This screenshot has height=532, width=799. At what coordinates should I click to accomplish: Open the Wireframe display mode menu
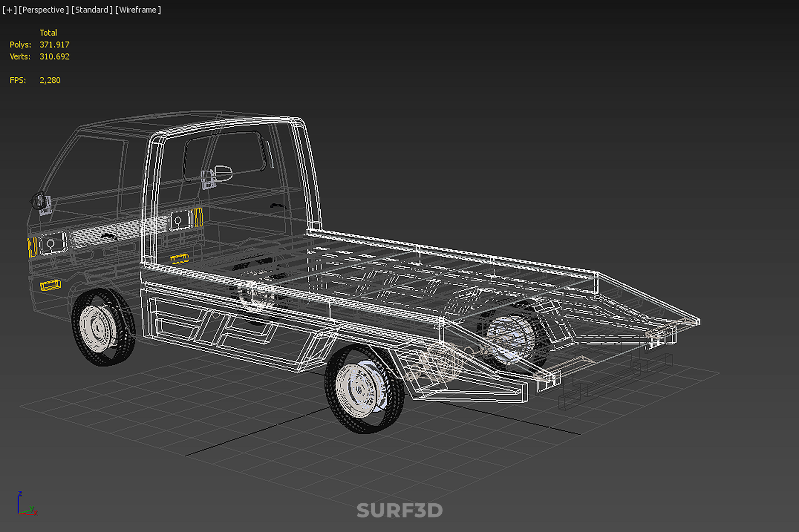point(138,10)
